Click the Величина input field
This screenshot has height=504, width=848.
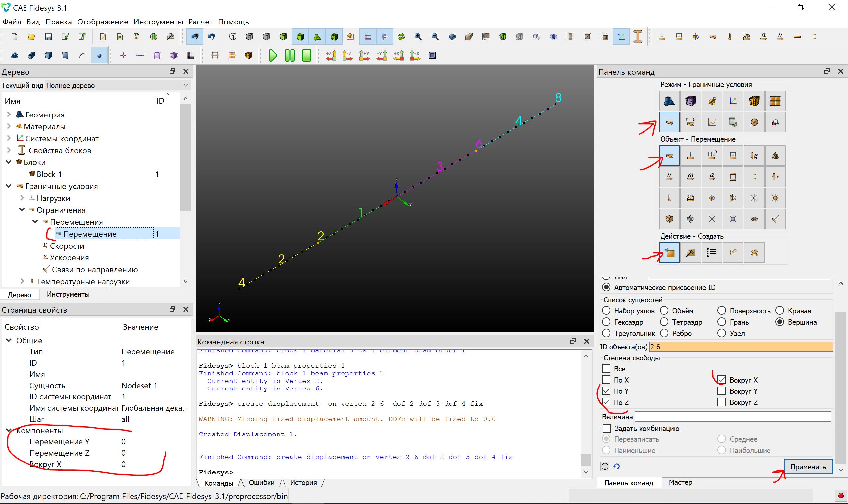(x=733, y=416)
